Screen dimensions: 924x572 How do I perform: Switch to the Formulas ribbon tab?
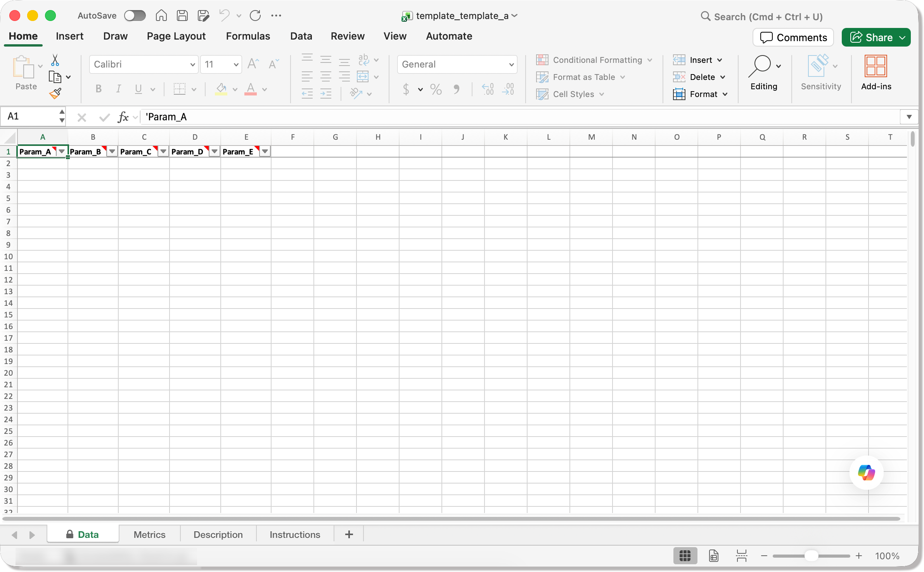248,36
